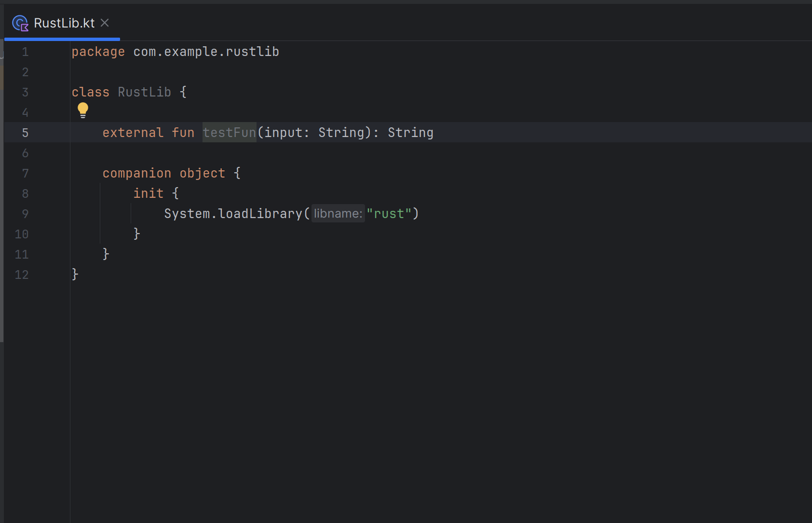Select the RustLib.kt editor tab
Viewport: 812px width, 523px height.
click(62, 23)
